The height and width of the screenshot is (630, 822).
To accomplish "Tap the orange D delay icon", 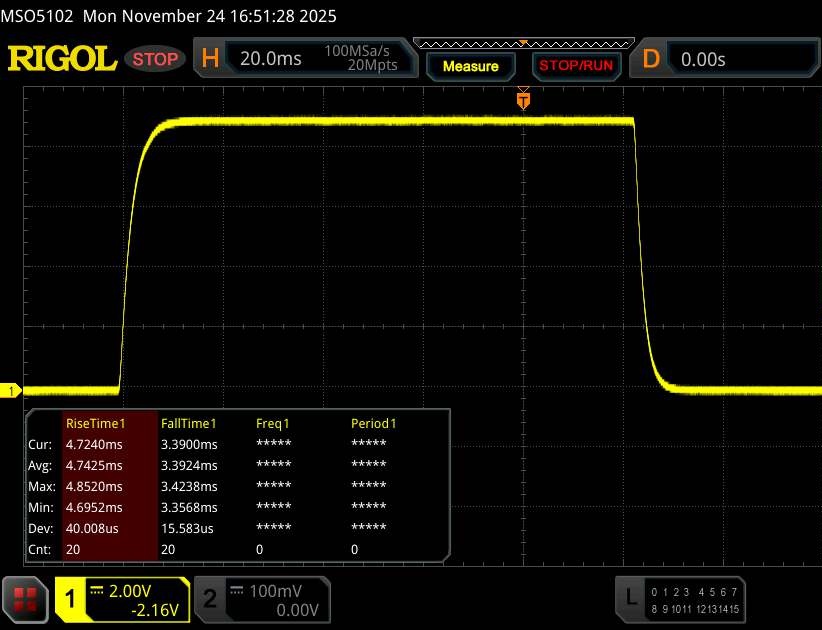I will click(651, 59).
